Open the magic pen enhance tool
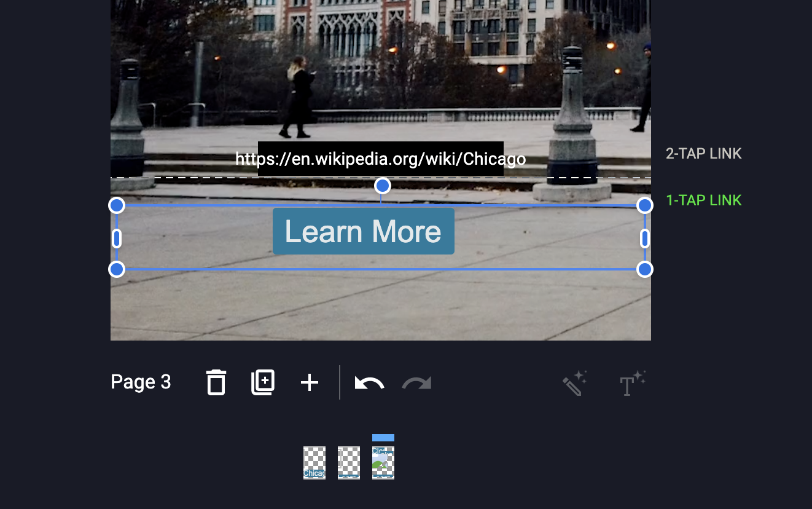The height and width of the screenshot is (509, 812). tap(575, 383)
